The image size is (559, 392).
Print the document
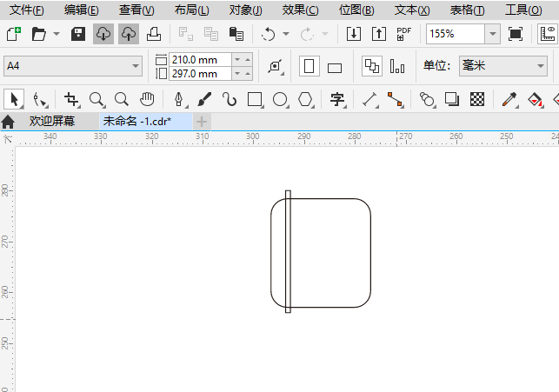[154, 34]
